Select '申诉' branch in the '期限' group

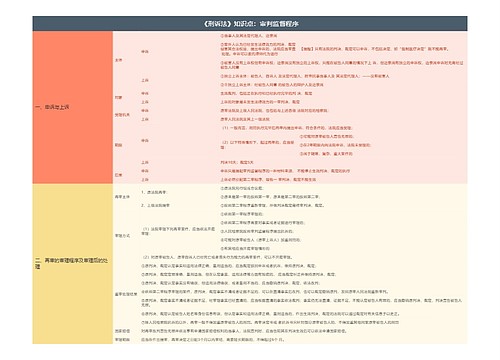[x=145, y=141]
